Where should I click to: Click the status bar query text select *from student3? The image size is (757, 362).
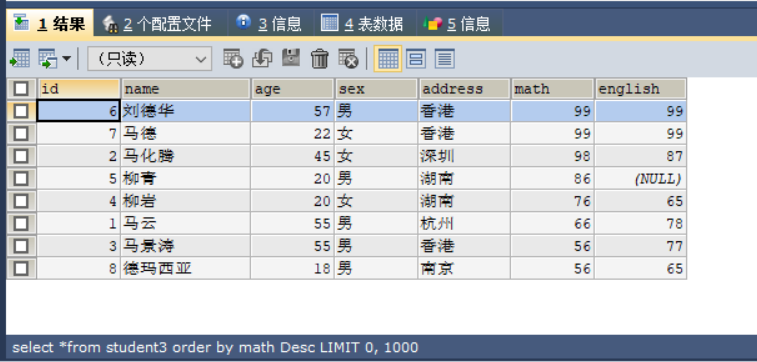coord(90,347)
